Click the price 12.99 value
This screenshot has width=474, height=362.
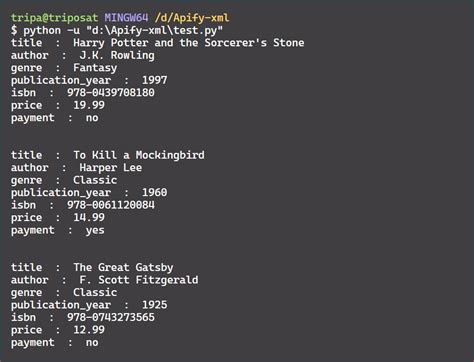[89, 330]
